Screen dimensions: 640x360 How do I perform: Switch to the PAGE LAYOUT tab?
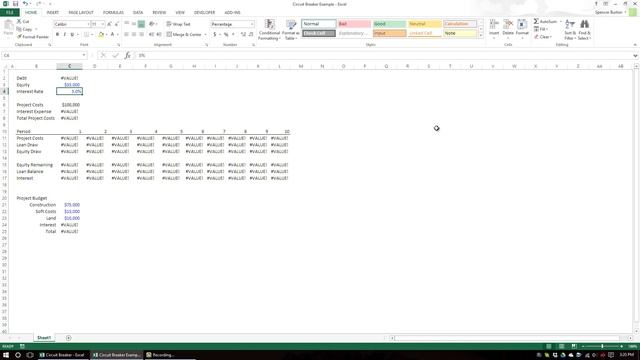point(81,13)
